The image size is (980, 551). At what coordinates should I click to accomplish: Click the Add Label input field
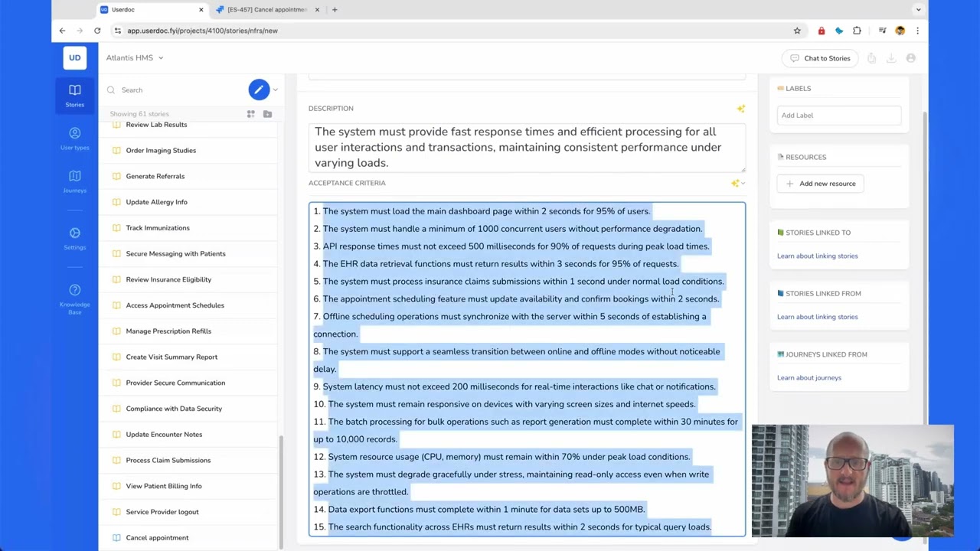point(839,116)
